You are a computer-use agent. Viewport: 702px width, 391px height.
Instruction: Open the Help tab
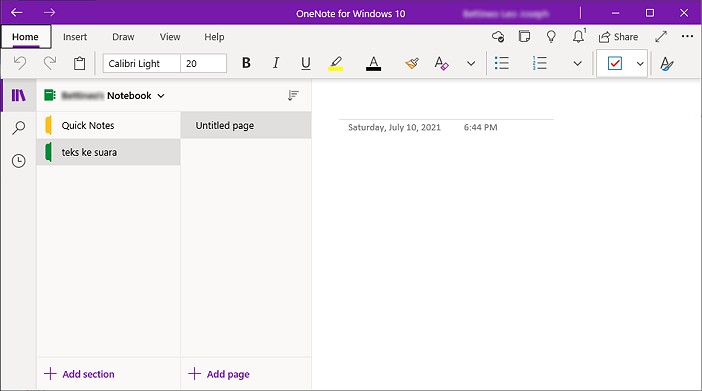point(214,37)
